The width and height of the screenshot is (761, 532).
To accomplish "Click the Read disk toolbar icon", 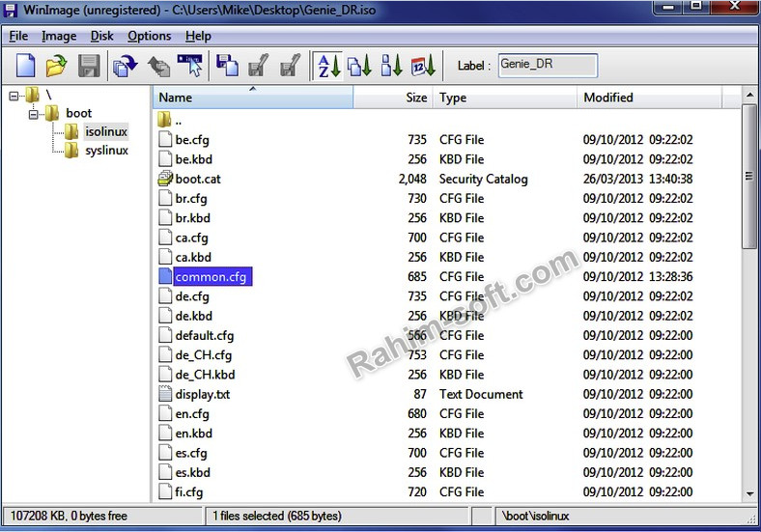I will 126,66.
